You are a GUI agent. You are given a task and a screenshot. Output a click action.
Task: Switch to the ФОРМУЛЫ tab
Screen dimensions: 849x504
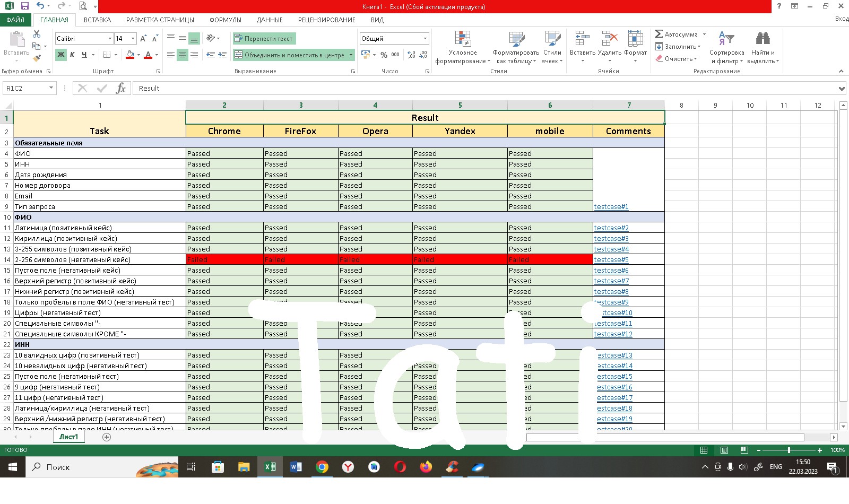226,20
